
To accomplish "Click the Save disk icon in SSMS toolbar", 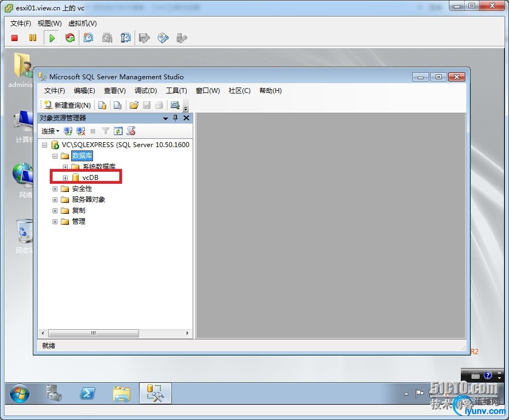I will [147, 105].
